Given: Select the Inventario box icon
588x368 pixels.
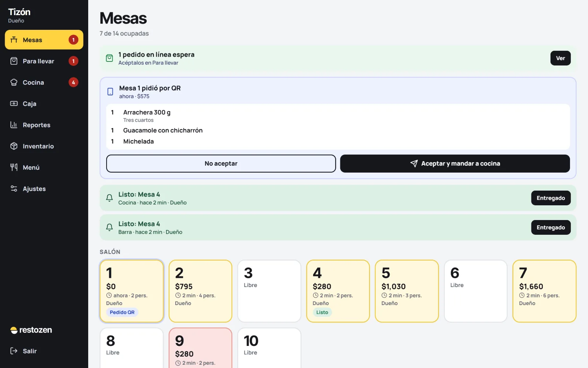Looking at the screenshot, I should 14,146.
